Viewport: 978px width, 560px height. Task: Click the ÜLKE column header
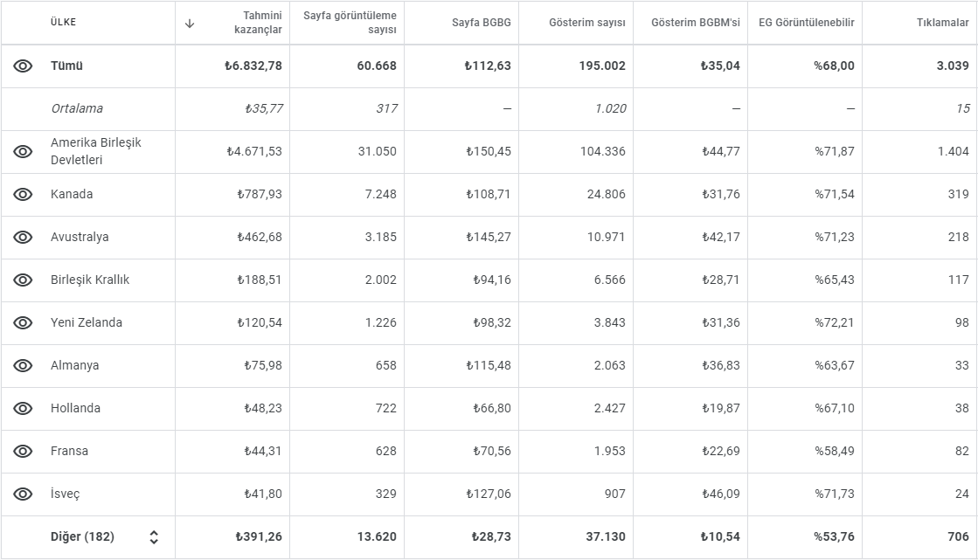[x=64, y=23]
